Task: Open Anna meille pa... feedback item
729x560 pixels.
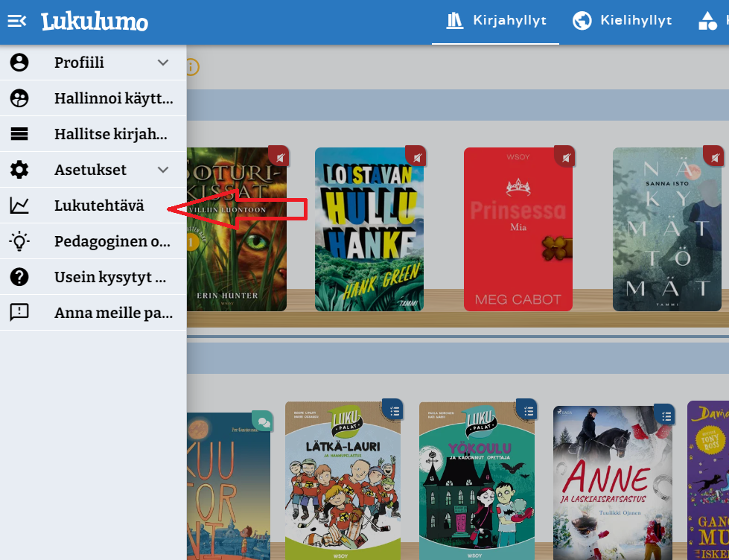Action: tap(93, 313)
